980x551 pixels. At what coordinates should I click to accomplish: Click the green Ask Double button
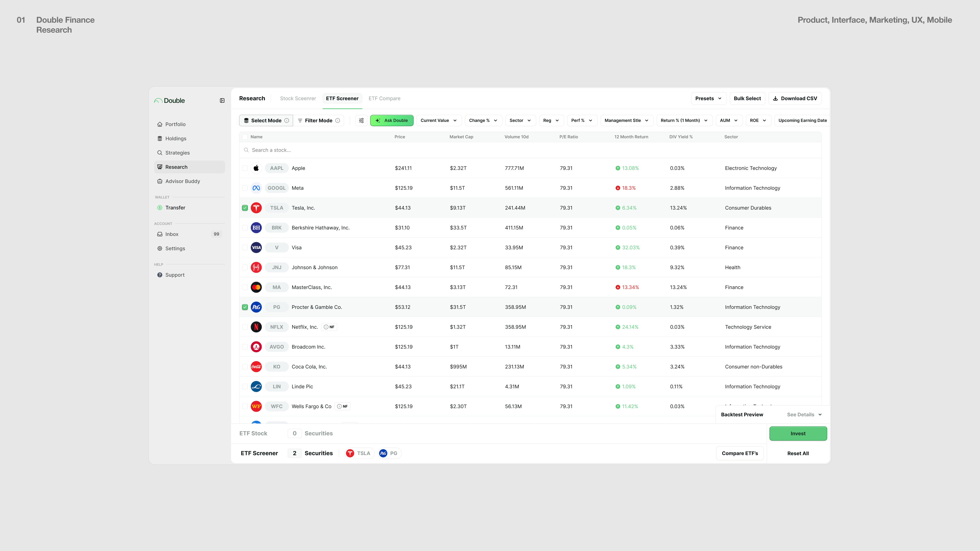coord(391,121)
